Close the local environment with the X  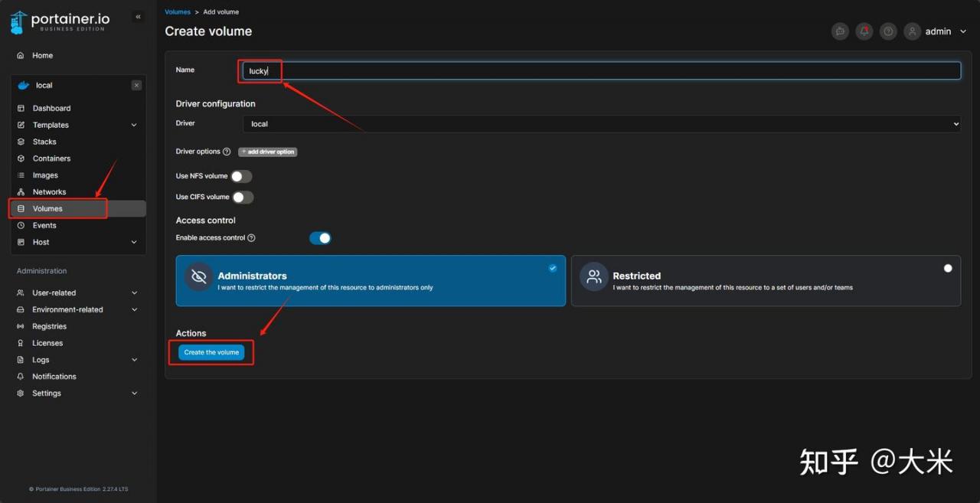coord(136,86)
